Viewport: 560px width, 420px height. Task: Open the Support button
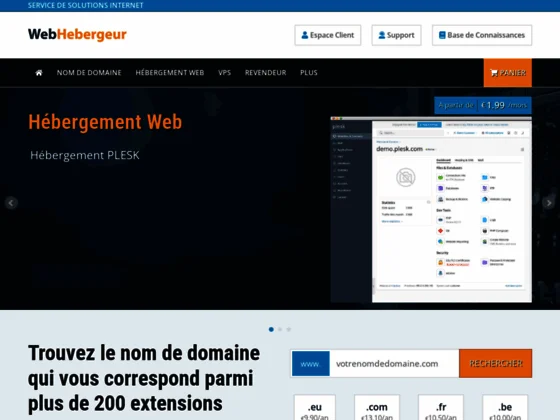coord(396,35)
